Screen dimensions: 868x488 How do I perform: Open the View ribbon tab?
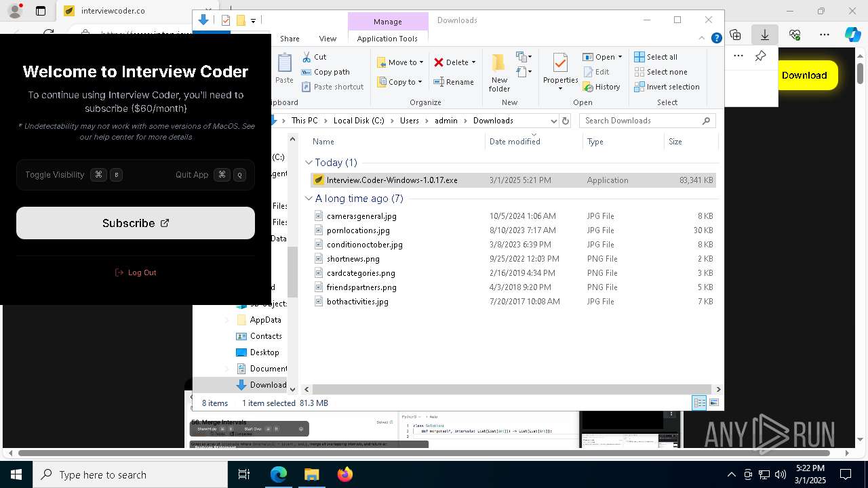pos(328,39)
